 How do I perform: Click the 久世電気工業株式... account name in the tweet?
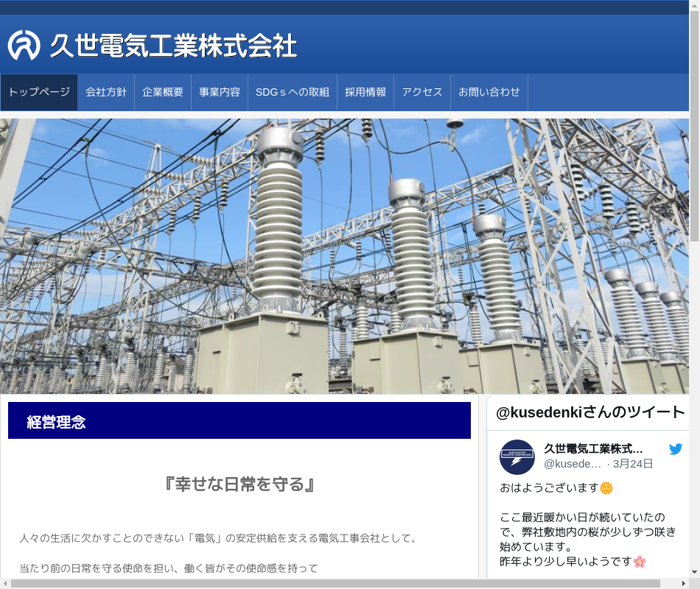593,449
